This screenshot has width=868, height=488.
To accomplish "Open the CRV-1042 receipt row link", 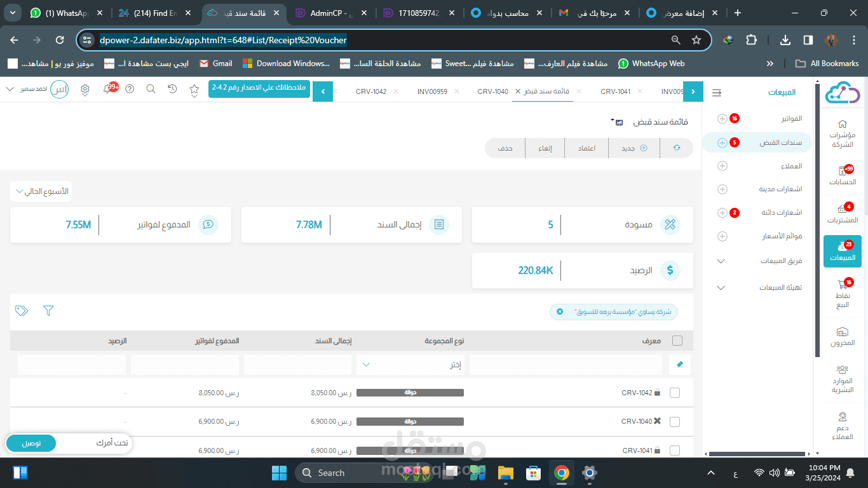I will click(637, 393).
